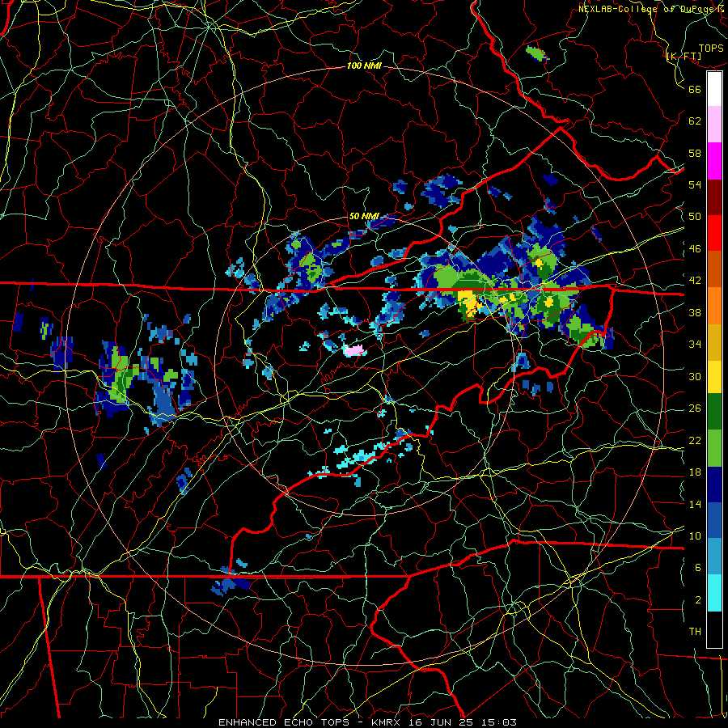
Task: Click the 2 legend value
Action: (698, 600)
